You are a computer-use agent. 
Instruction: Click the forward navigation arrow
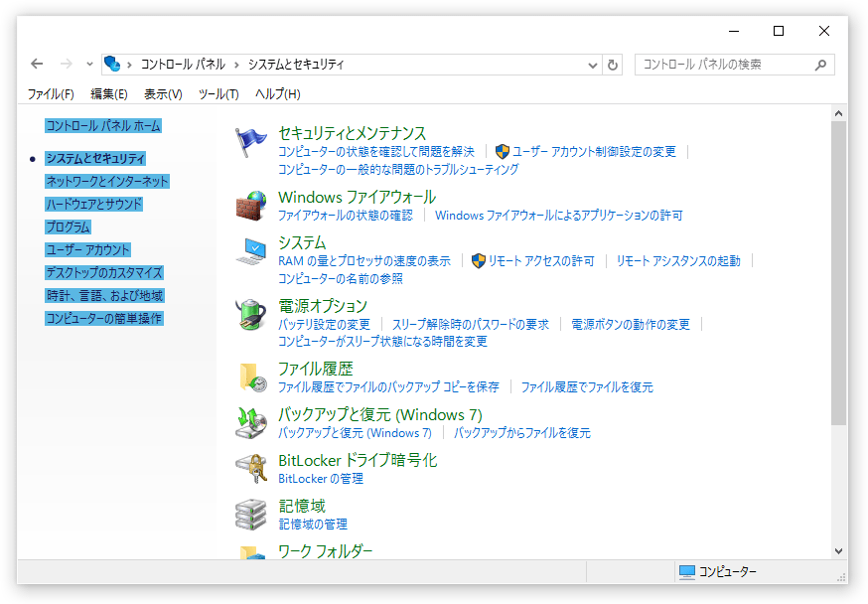tap(67, 65)
